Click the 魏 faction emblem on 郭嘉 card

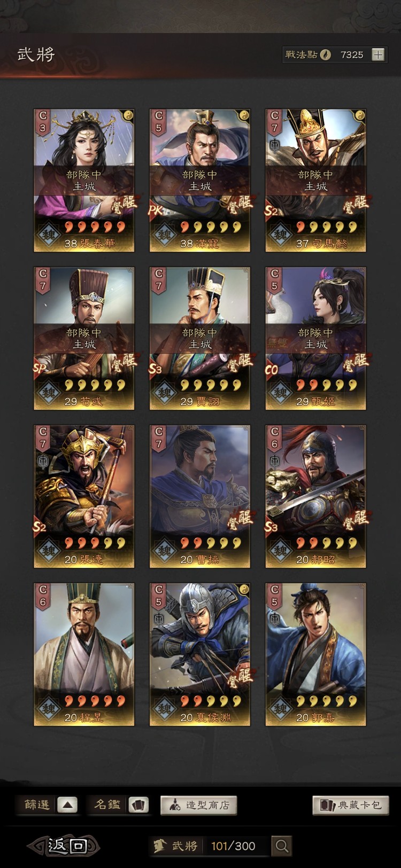pos(280,709)
